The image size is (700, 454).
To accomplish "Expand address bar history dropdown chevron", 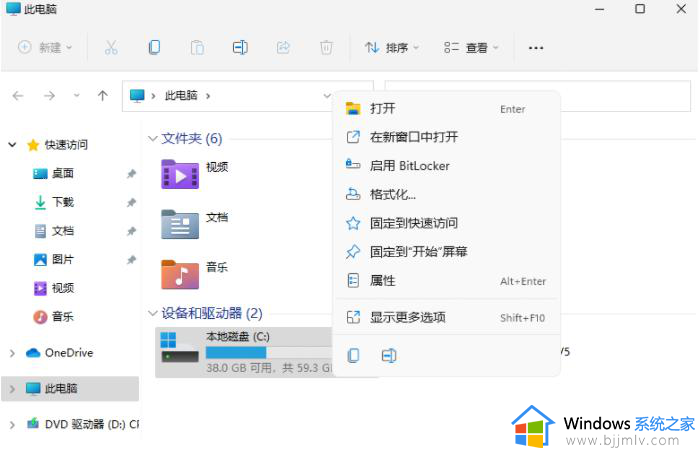I will pyautogui.click(x=327, y=96).
